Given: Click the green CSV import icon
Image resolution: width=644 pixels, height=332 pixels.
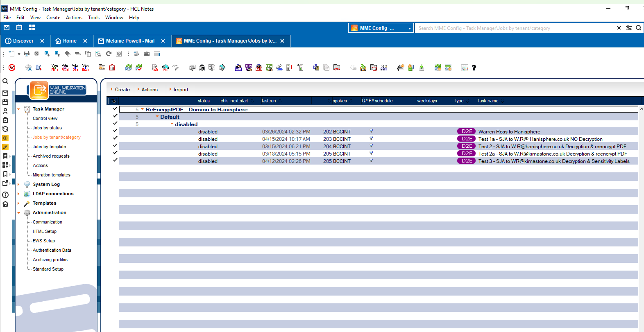Looking at the screenshot, I should [269, 68].
